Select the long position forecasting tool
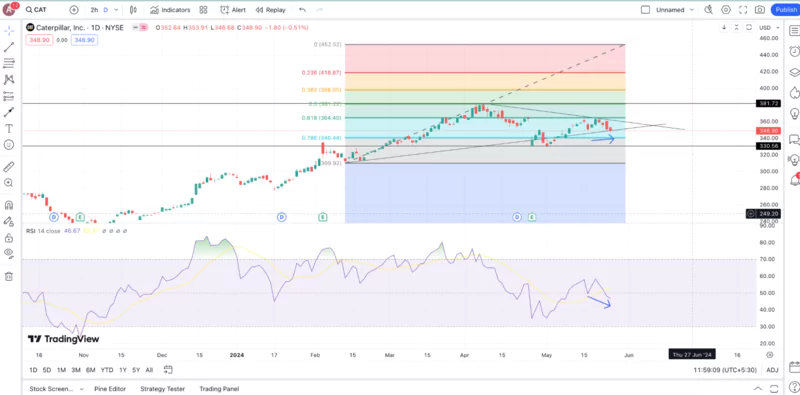This screenshot has width=800, height=395. click(x=9, y=96)
